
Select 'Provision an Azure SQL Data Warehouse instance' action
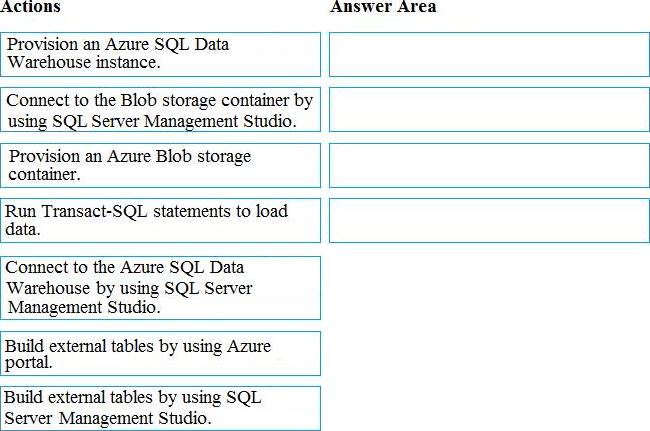coord(161,54)
